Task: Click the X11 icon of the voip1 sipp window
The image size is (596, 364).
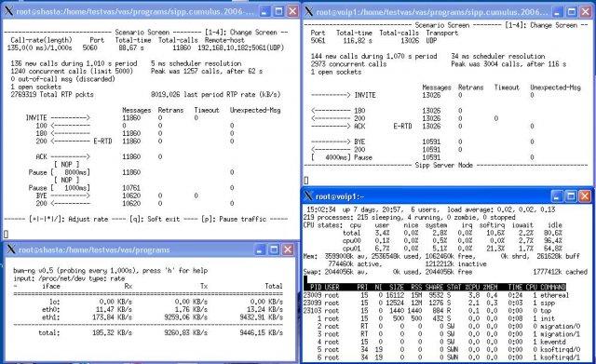Action: tap(309, 11)
